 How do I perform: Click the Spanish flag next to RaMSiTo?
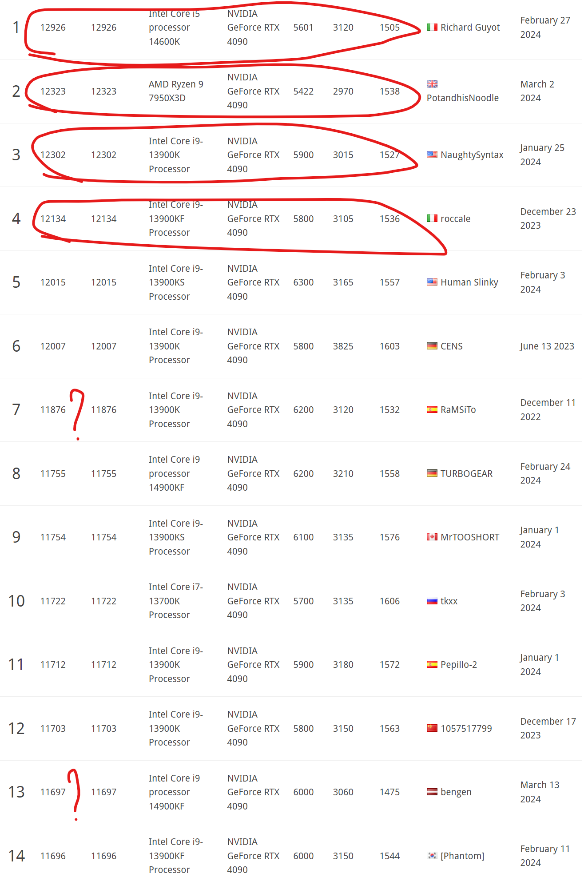432,409
